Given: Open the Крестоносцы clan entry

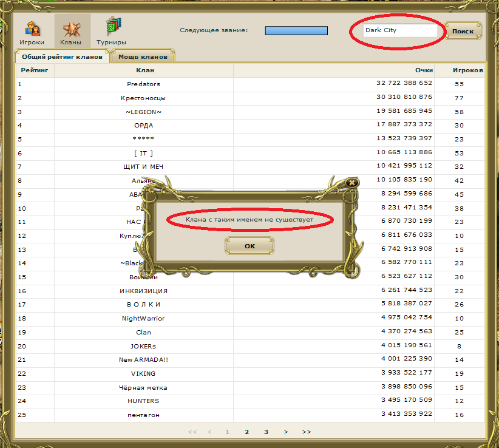Looking at the screenshot, I should (143, 98).
